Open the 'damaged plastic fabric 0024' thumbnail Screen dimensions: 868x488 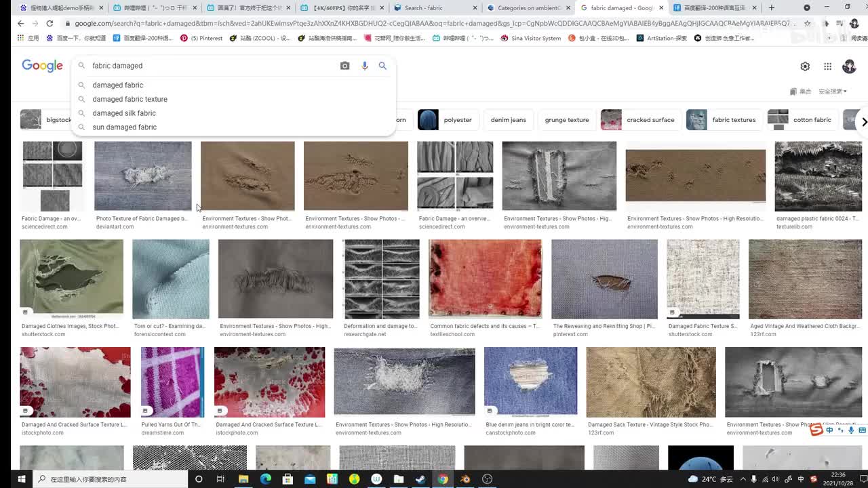818,176
